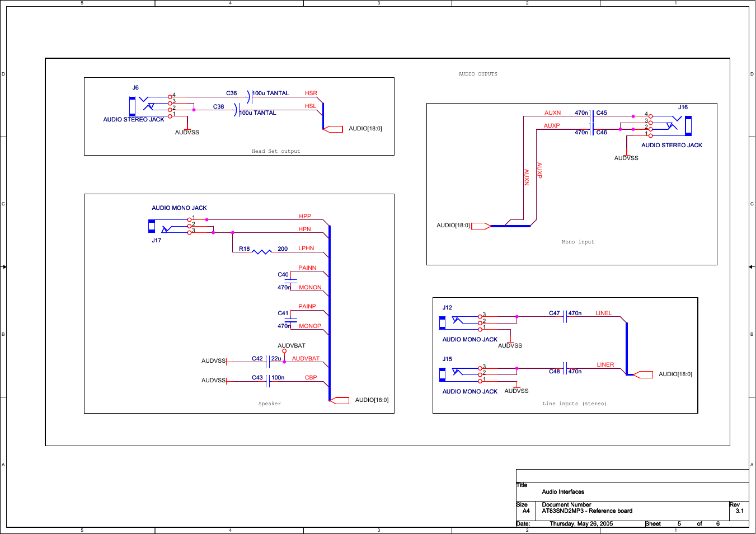Viewport: 756px width, 534px height.
Task: Click the Rev 3.1 value
Action: (x=740, y=511)
